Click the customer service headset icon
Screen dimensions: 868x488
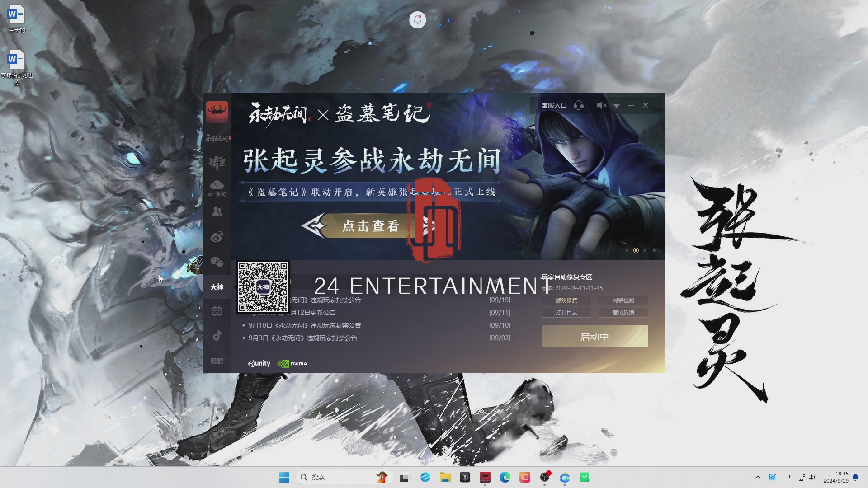click(x=579, y=105)
